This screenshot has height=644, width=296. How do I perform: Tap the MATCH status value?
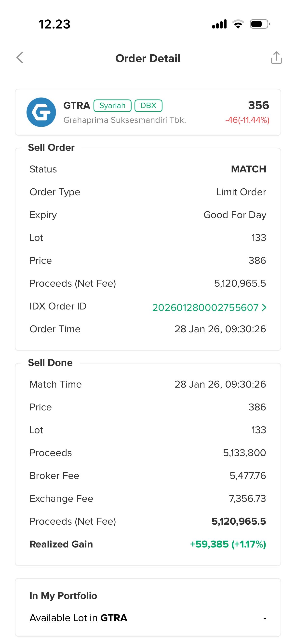[x=249, y=169]
